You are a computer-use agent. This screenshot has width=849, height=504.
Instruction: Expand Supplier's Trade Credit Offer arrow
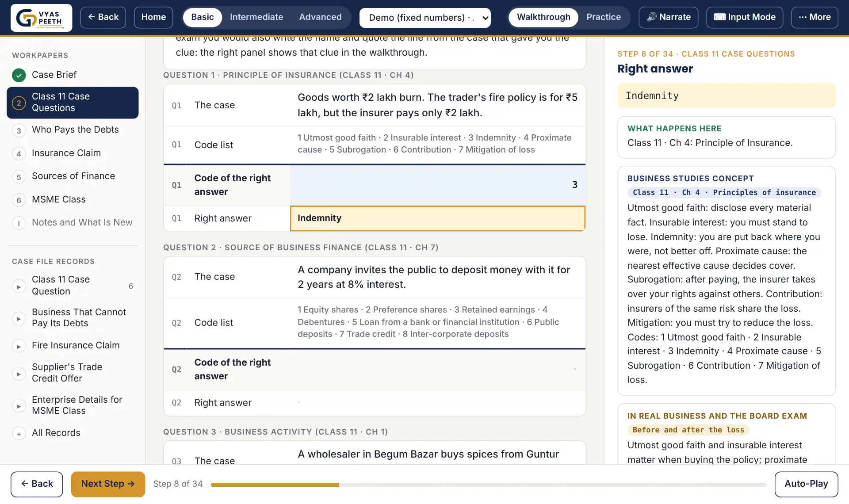click(x=19, y=374)
